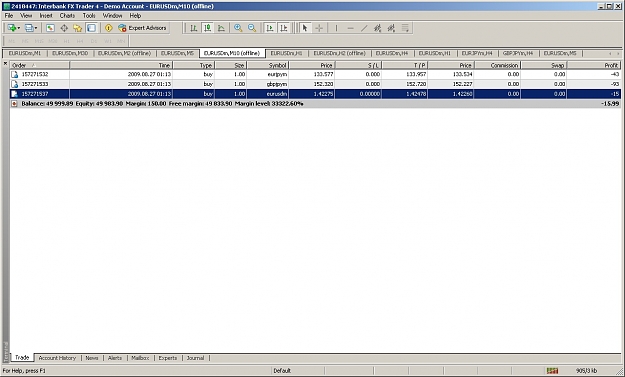Switch to the EURUSDm,H4 chart tab
Screen dimensions: 625x377
(x=392, y=53)
